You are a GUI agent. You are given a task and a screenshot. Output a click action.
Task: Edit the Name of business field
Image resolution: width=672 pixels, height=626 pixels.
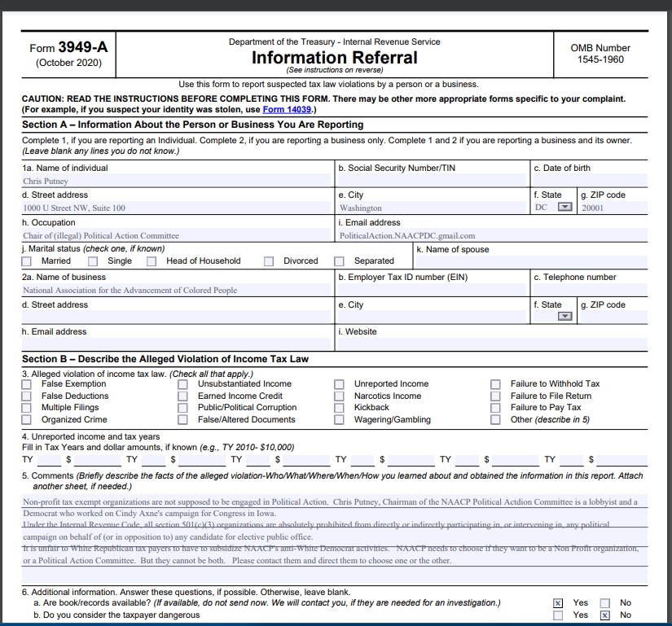[x=176, y=290]
